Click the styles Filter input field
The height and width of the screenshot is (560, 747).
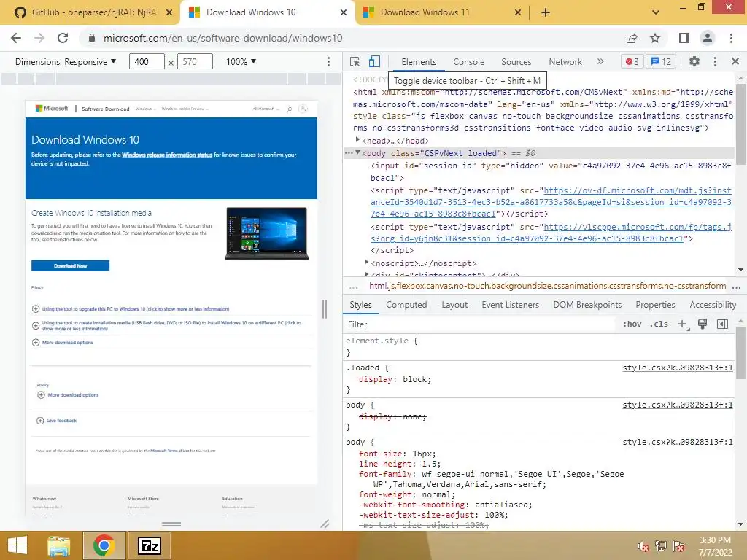480,324
